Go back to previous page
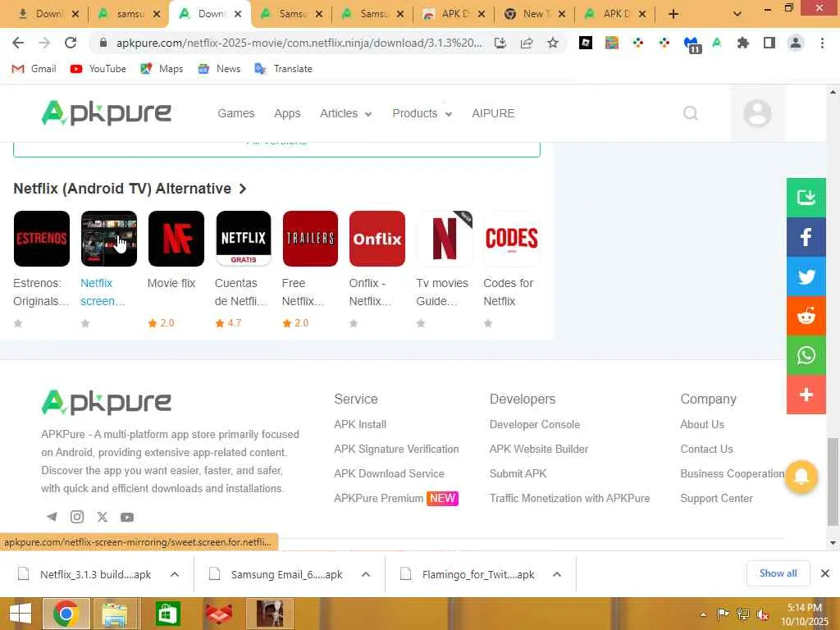Image resolution: width=840 pixels, height=630 pixels. pyautogui.click(x=18, y=43)
